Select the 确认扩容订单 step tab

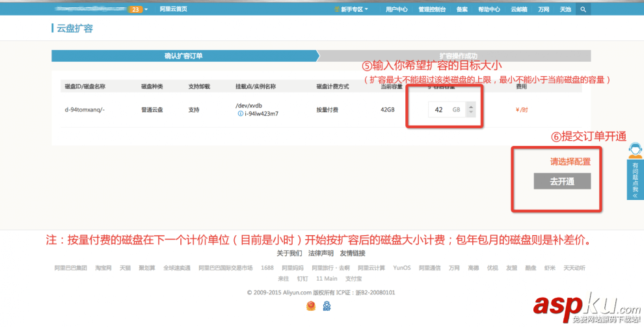coord(183,56)
